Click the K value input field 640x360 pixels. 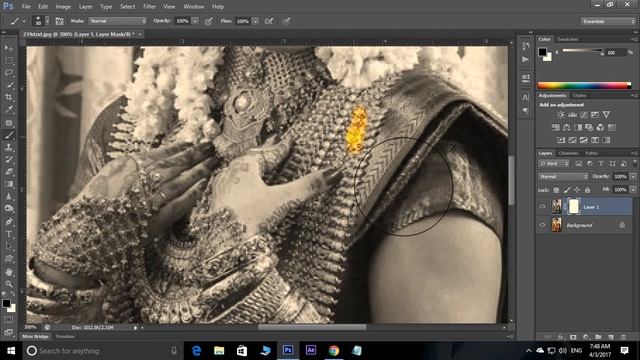pos(616,53)
